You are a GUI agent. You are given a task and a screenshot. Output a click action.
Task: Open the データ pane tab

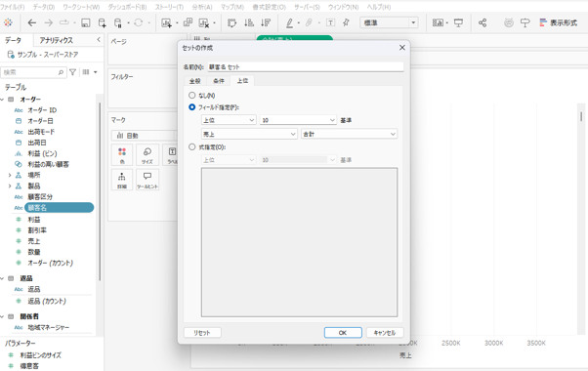pos(13,40)
